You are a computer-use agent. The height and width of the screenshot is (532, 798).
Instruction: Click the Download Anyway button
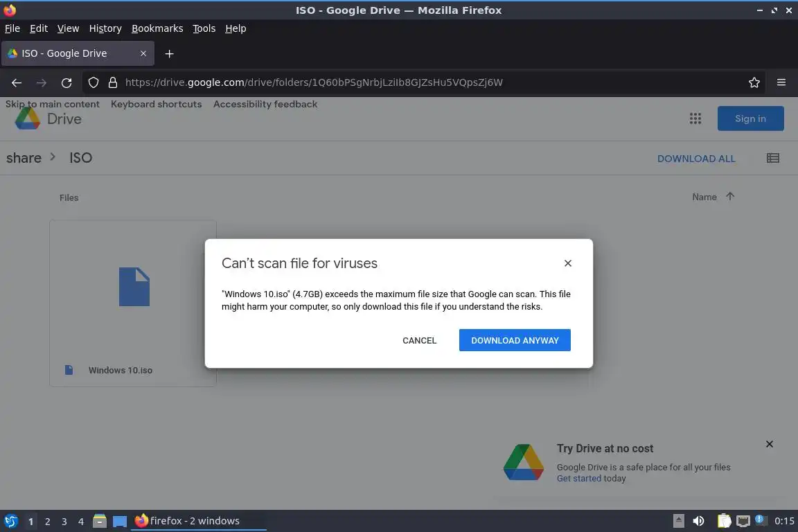pos(515,340)
